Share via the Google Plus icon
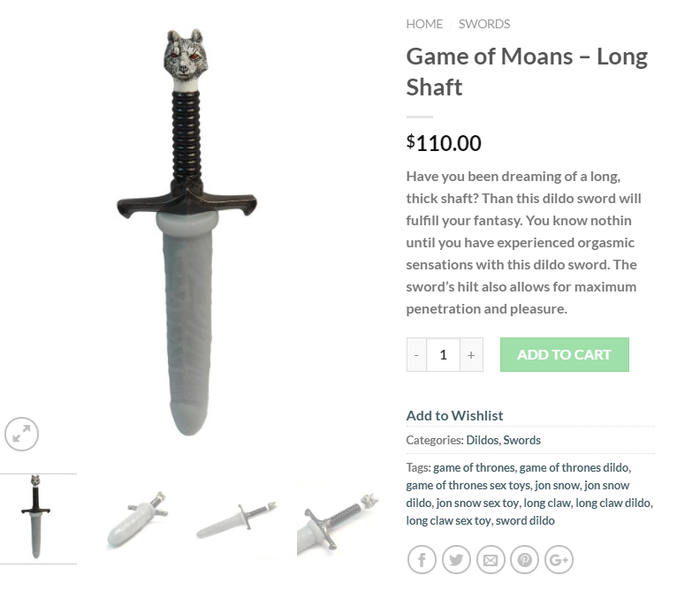 pyautogui.click(x=559, y=559)
